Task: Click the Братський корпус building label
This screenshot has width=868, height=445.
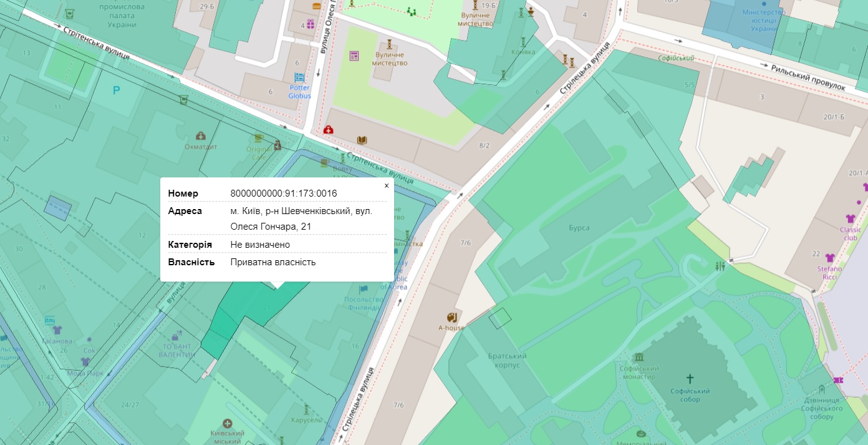Action: tap(508, 360)
